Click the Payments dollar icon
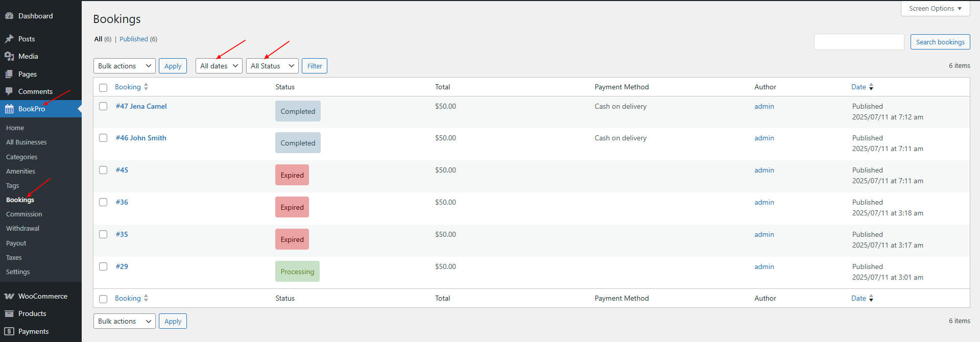980x342 pixels. (x=9, y=331)
